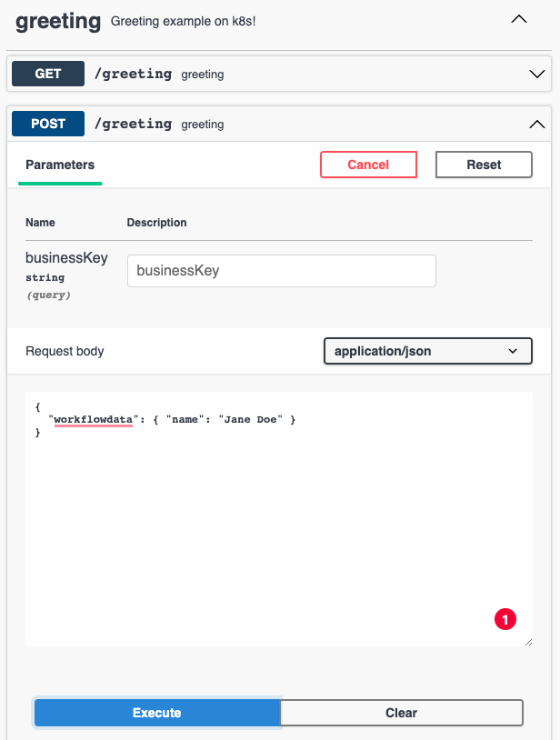
Task: Switch to the Parameters tab
Action: click(x=60, y=165)
